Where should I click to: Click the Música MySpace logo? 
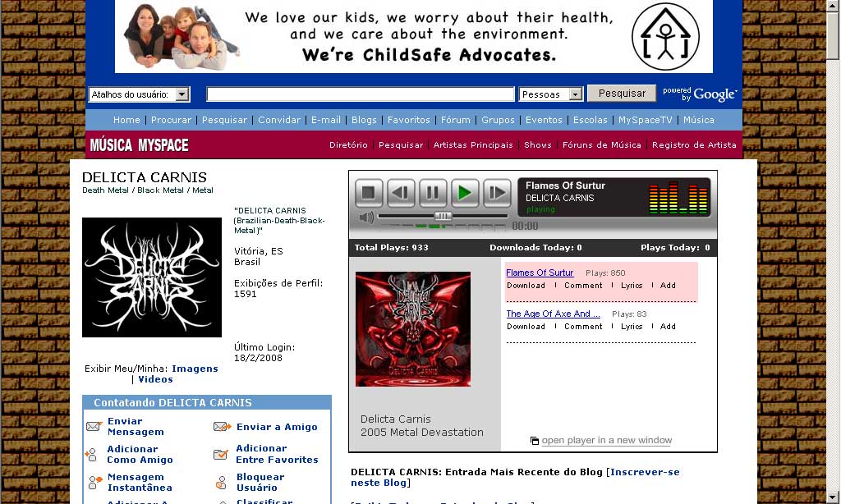[139, 144]
